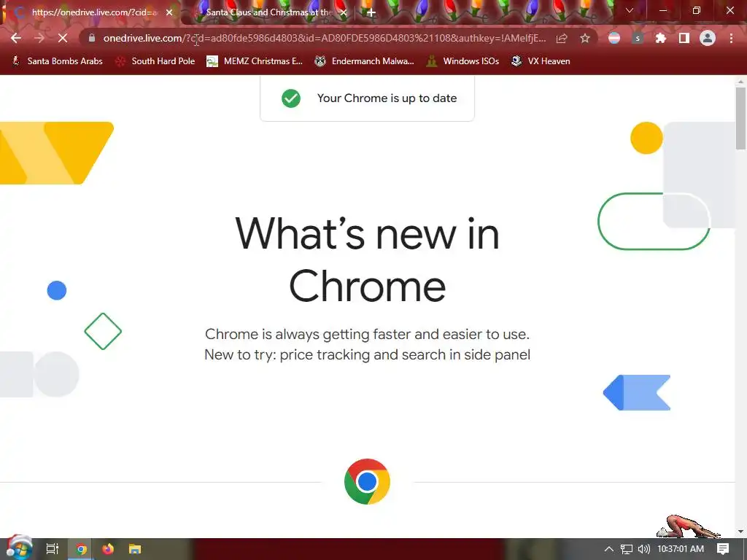Bookmark this tab with the star
Screen dimensions: 747x560
click(x=585, y=38)
